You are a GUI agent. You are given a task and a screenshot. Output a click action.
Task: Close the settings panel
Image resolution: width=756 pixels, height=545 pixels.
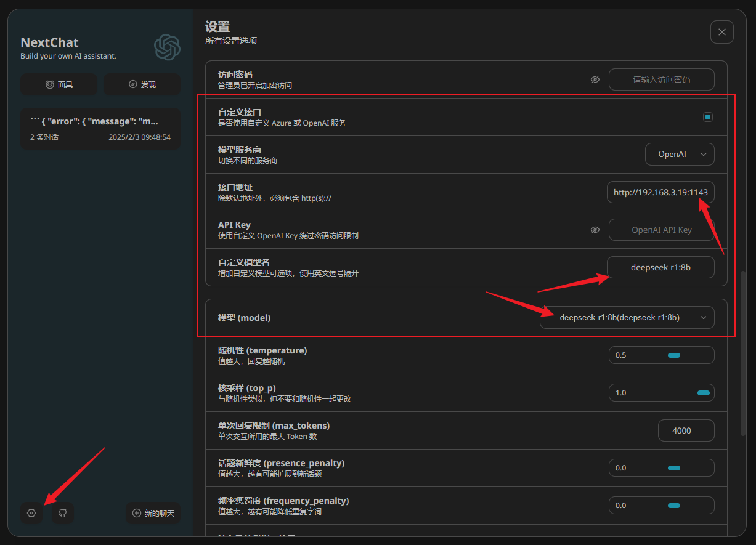click(721, 31)
